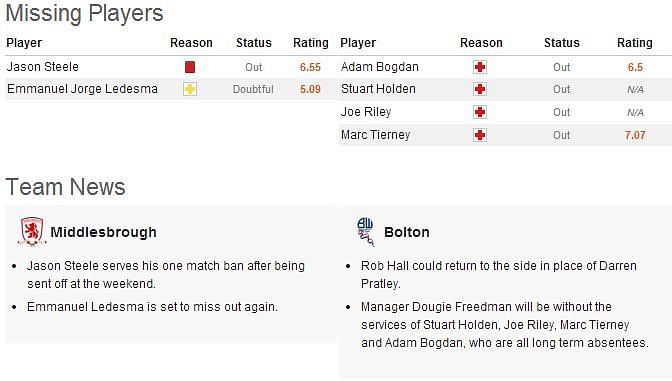Click the Middlesbrough team news heading
Image resolution: width=672 pixels, height=381 pixels.
click(x=103, y=232)
